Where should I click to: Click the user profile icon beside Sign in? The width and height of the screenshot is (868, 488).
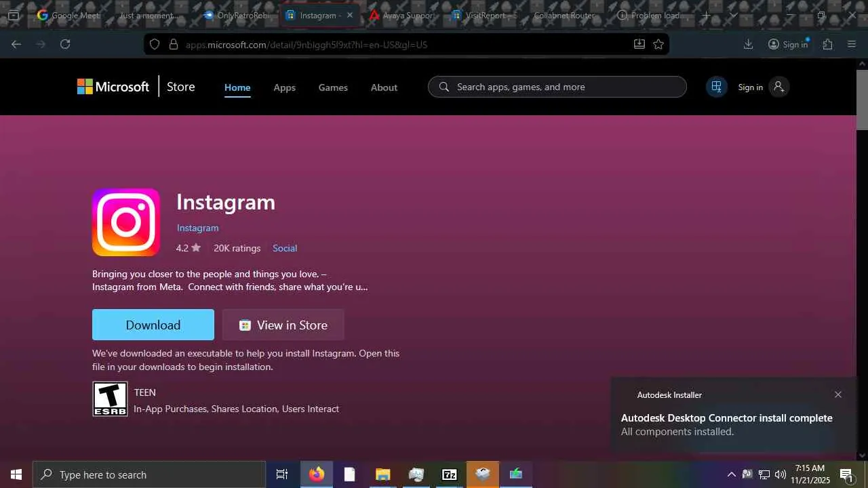click(778, 87)
